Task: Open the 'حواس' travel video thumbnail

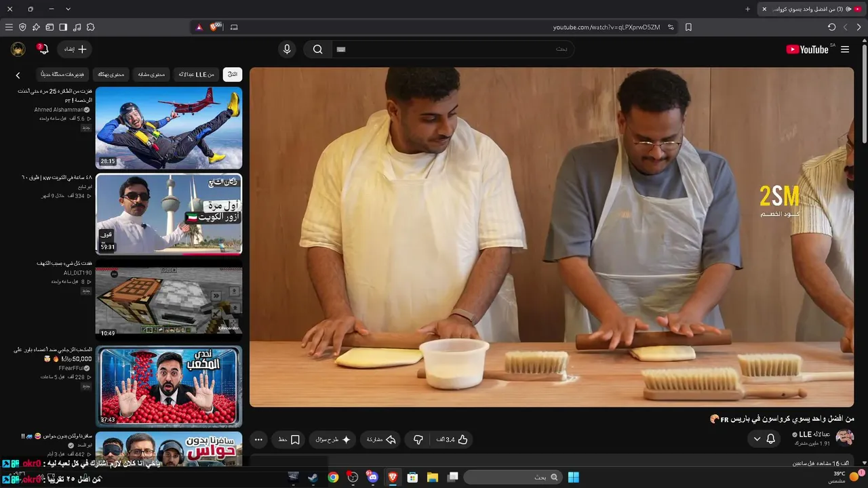Action: 169,449
